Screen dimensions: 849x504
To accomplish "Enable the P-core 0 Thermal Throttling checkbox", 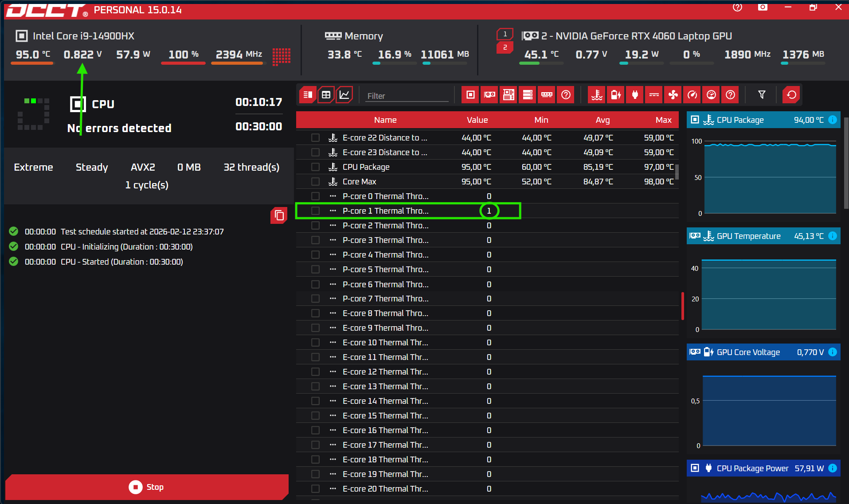I will pyautogui.click(x=315, y=196).
